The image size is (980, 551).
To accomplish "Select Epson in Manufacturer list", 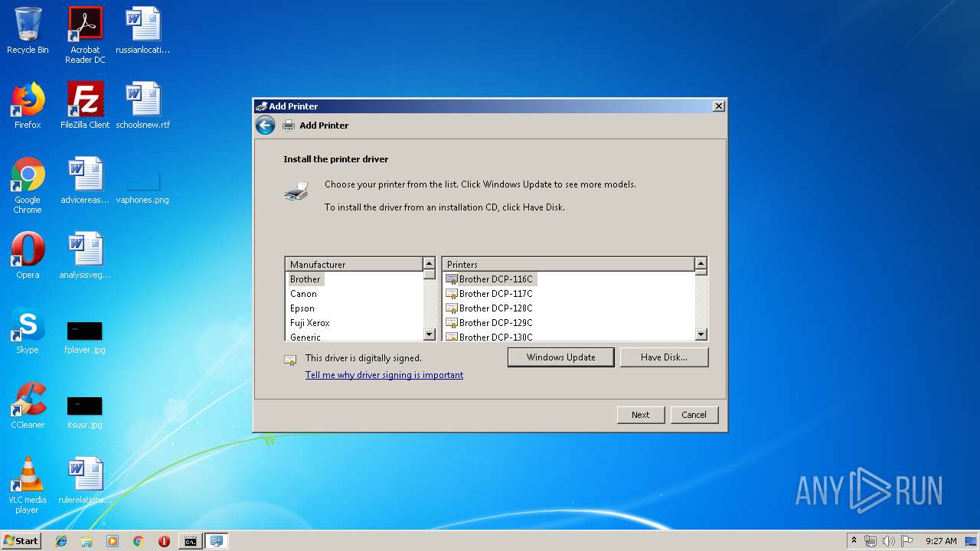I will 302,308.
